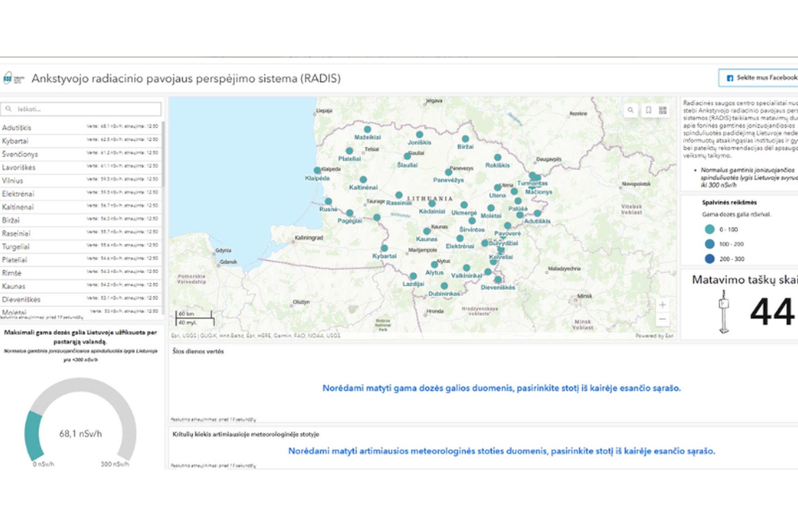Zoom out the map with minus button

pyautogui.click(x=662, y=319)
